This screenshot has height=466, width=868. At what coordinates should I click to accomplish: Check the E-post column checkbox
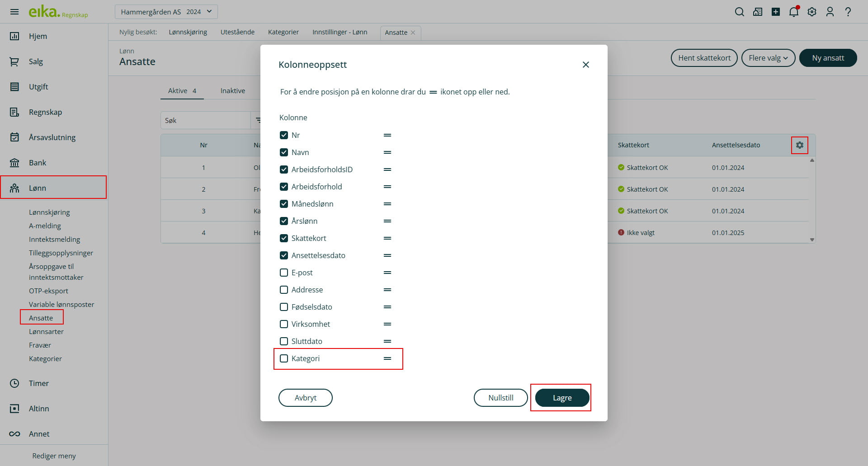tap(284, 273)
